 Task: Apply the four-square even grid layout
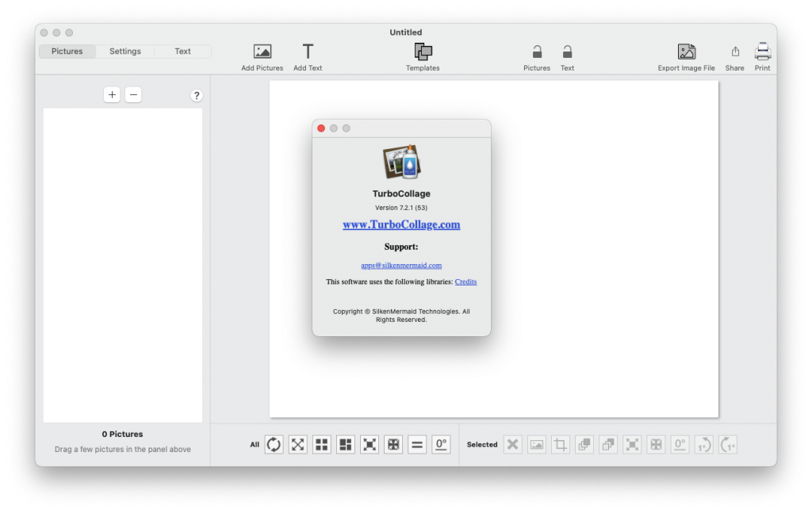[x=322, y=444]
